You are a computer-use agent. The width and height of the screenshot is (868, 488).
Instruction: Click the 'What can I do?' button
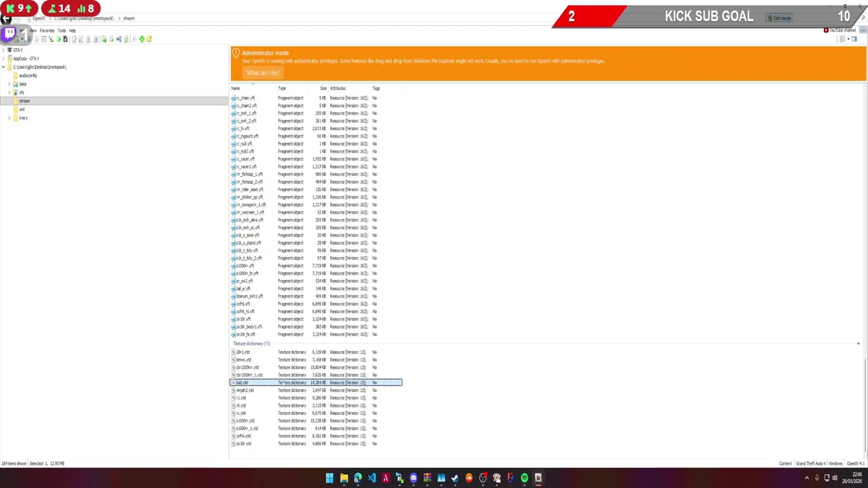tap(263, 73)
